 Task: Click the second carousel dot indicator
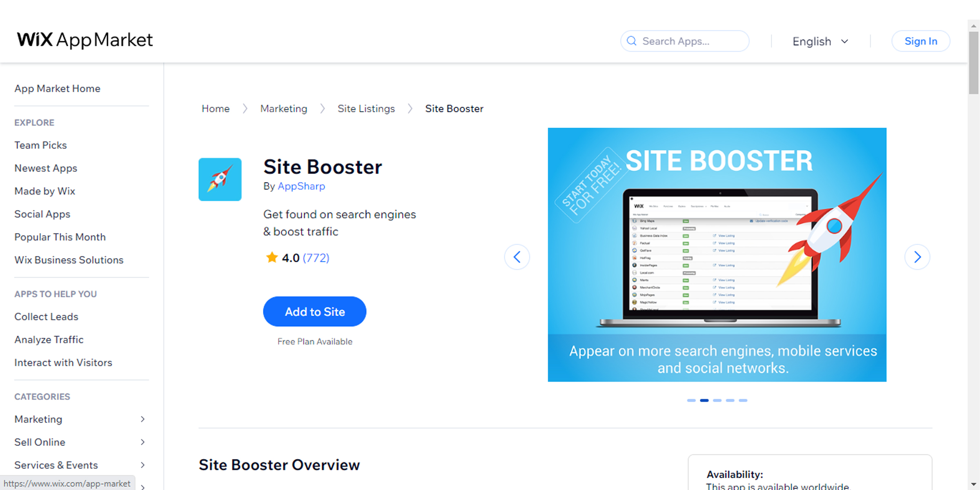[704, 401]
